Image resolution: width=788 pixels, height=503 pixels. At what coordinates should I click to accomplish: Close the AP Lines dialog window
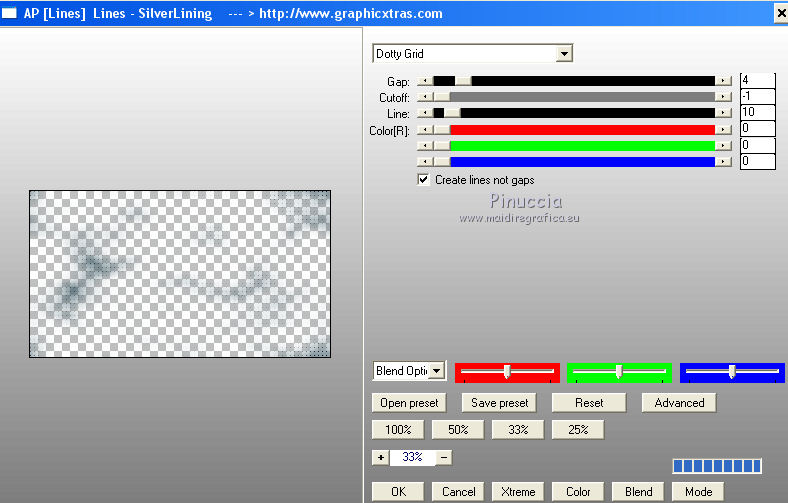(x=781, y=14)
